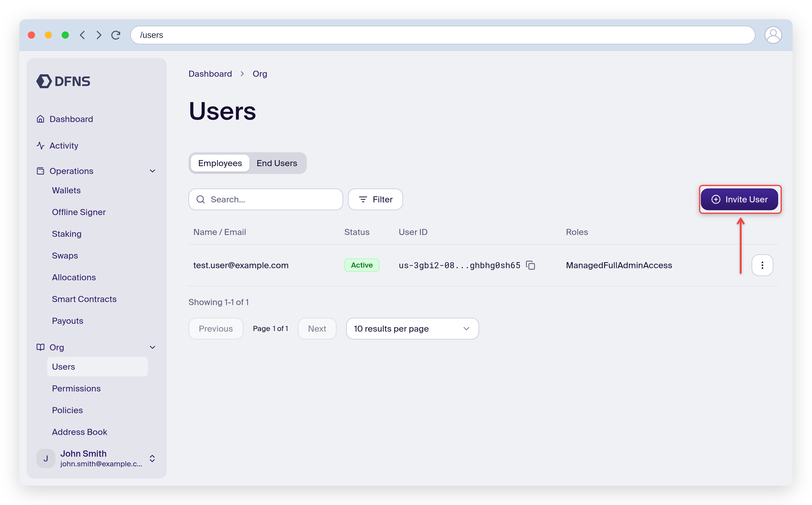Open the browser profile avatar icon
This screenshot has height=505, width=812.
pyautogui.click(x=773, y=35)
